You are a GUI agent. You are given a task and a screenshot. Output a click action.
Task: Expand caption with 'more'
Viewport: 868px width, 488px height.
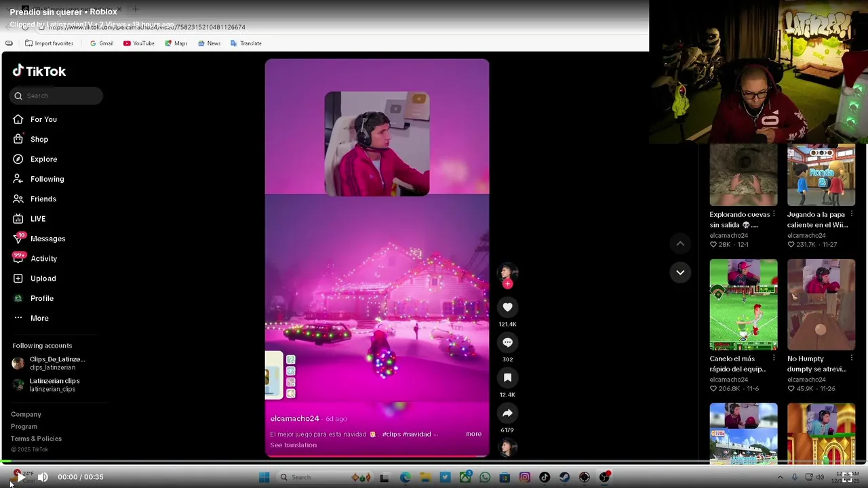pos(473,434)
